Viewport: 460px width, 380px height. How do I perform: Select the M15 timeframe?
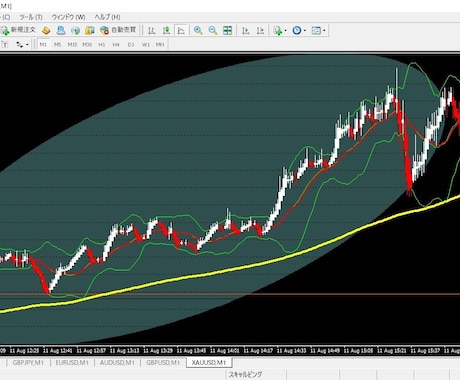[72, 44]
